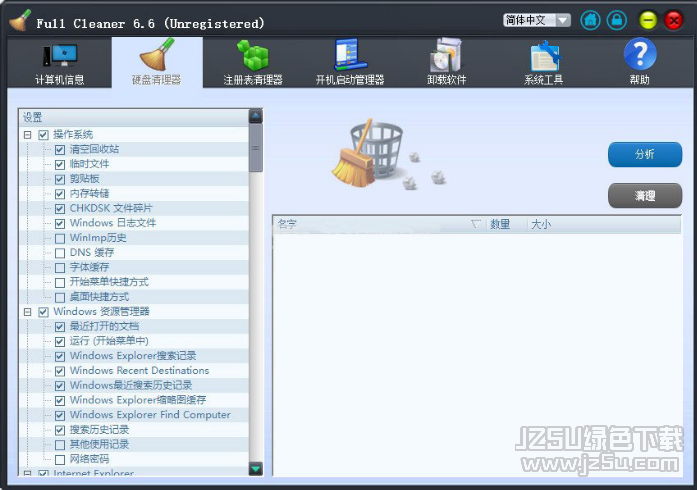Uncheck 最近打开的文档 checkbox
The image size is (697, 490).
pos(60,326)
